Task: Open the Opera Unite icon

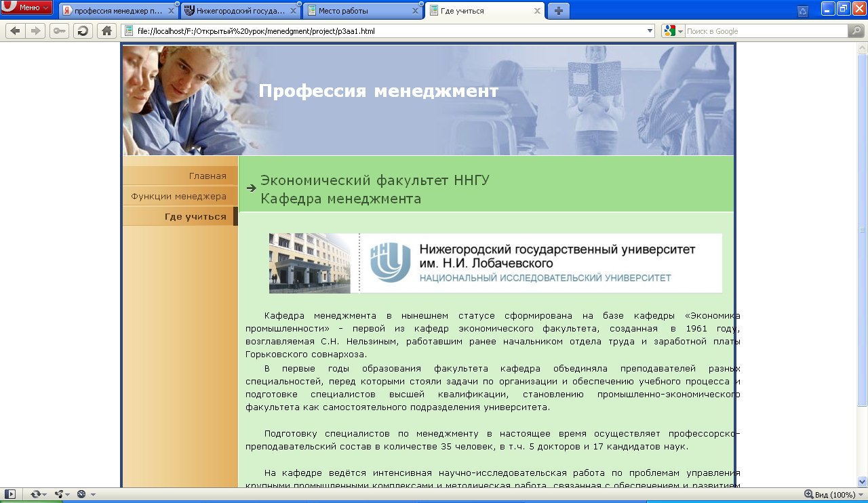Action: click(x=59, y=494)
